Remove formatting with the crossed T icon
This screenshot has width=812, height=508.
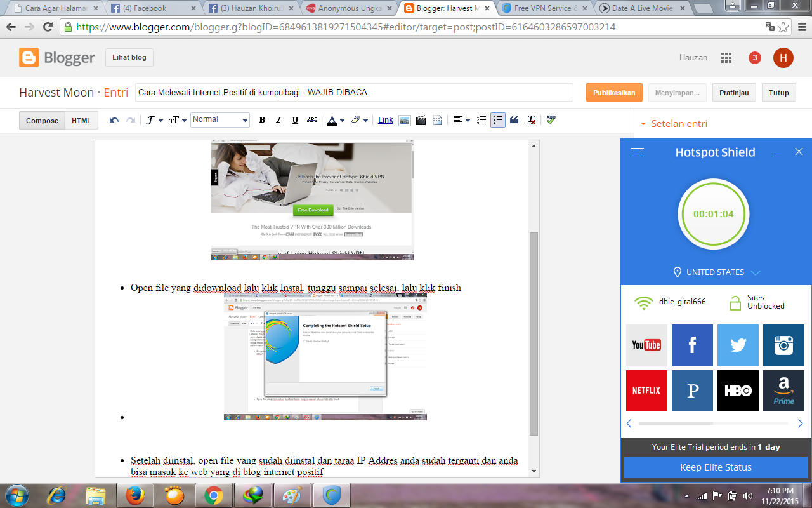531,120
